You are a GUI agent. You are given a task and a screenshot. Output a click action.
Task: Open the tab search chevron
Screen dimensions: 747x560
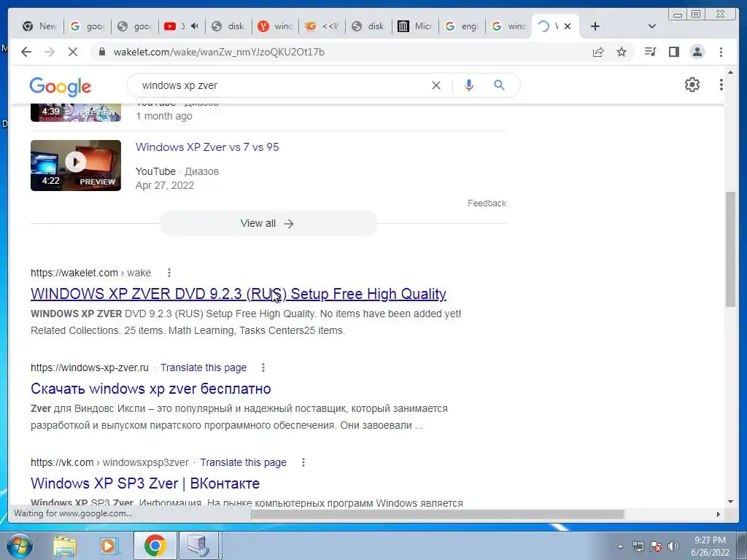[x=652, y=26]
